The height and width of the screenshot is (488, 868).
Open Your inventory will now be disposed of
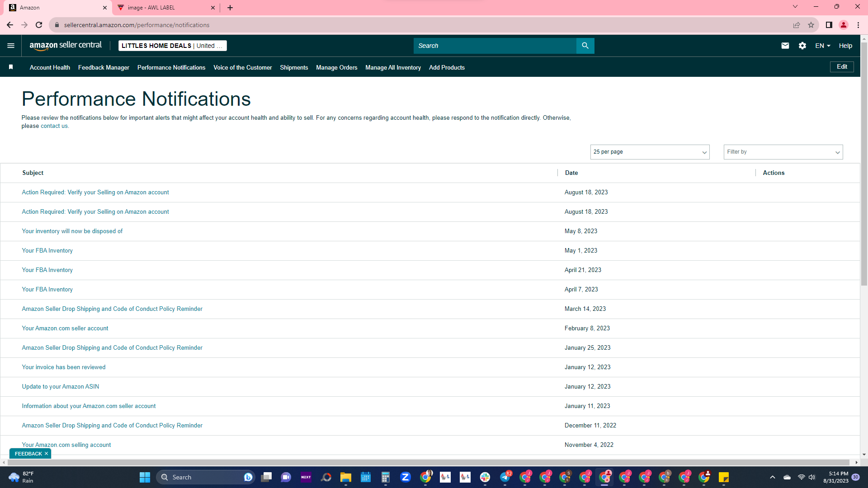[x=72, y=231]
